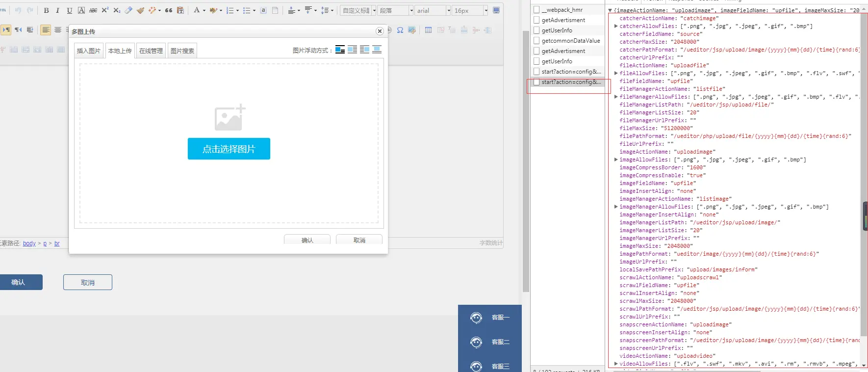Screen dimensions: 868x372
Task: Click the imagePathFormat value text
Action: click(747, 254)
